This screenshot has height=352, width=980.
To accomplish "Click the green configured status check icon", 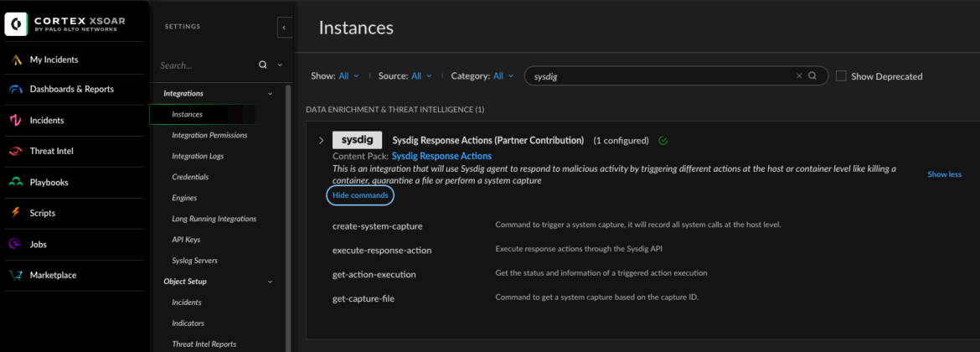I will [663, 140].
